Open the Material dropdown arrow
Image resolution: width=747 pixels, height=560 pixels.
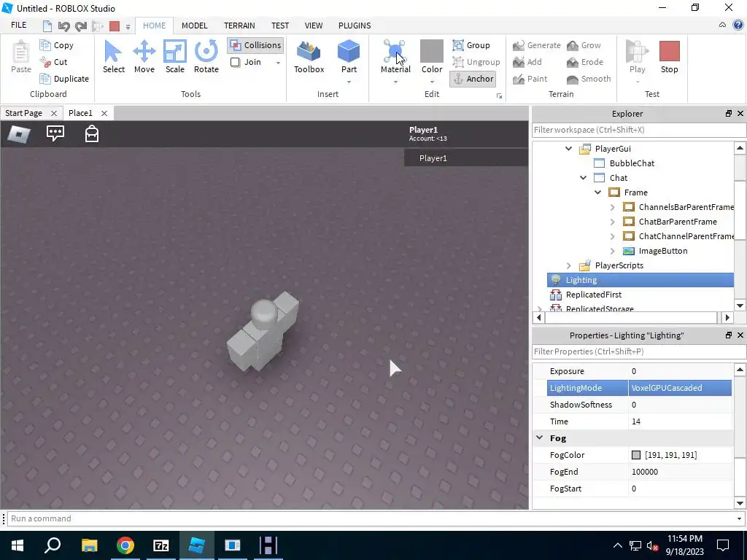coord(395,82)
